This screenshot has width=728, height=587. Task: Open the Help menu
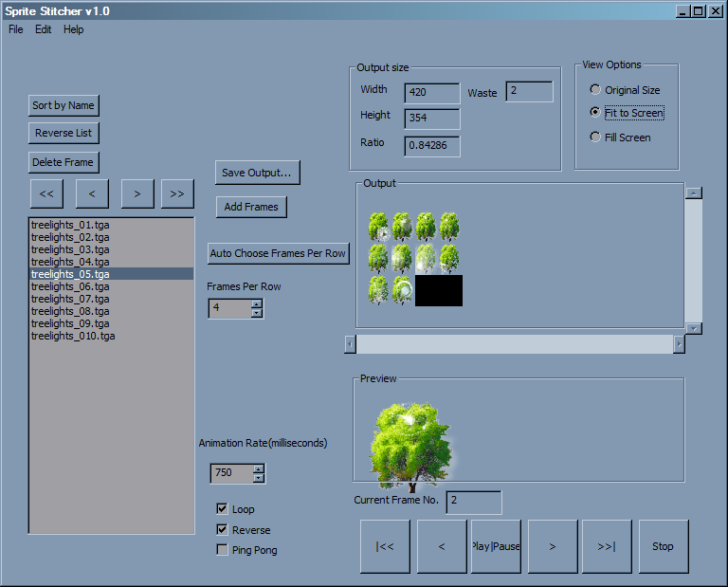tap(73, 29)
